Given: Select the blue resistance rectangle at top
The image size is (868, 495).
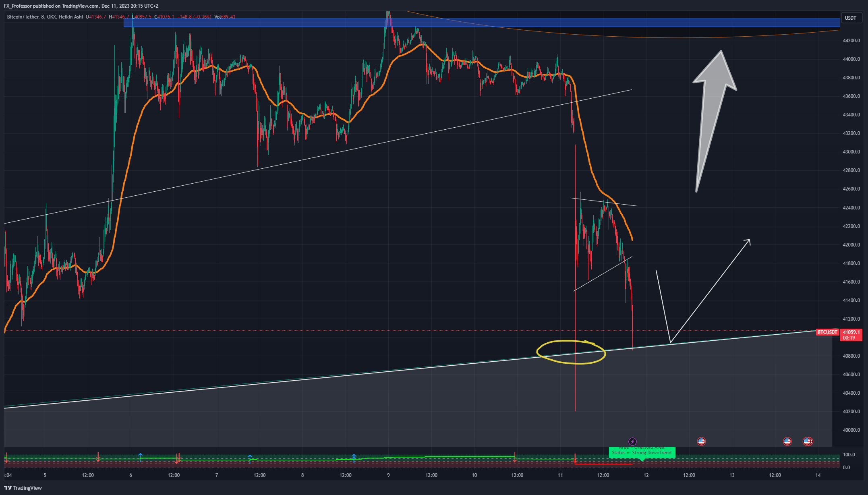Looking at the screenshot, I should [x=482, y=23].
